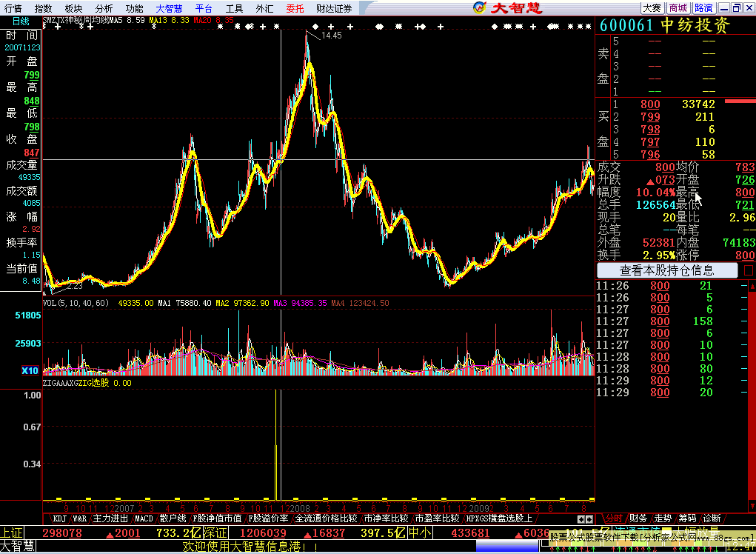The image size is (756, 554).
Task: Click the 大智慧 logo in title bar
Action: coord(508,7)
